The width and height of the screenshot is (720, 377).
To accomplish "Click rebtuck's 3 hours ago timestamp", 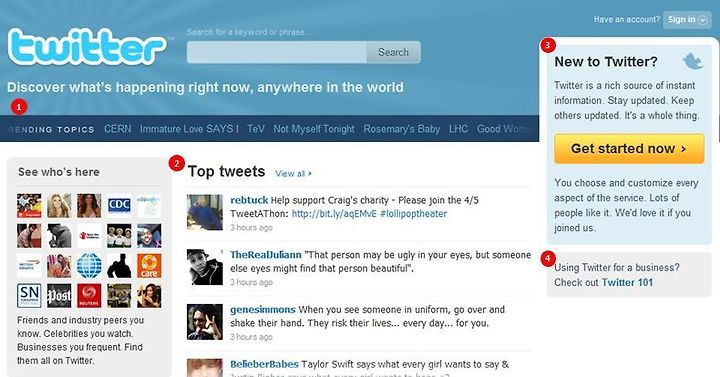I will point(251,228).
